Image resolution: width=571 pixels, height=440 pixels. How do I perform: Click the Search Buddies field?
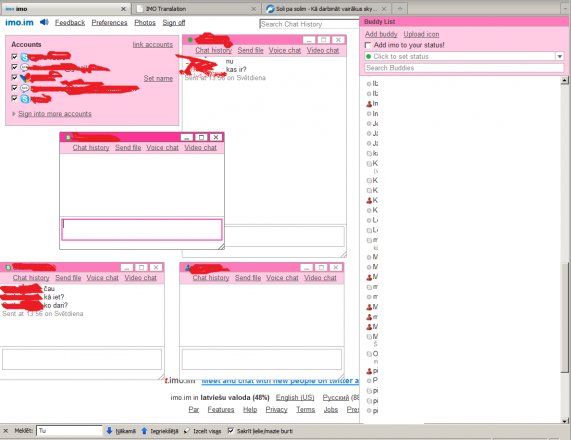tap(464, 68)
